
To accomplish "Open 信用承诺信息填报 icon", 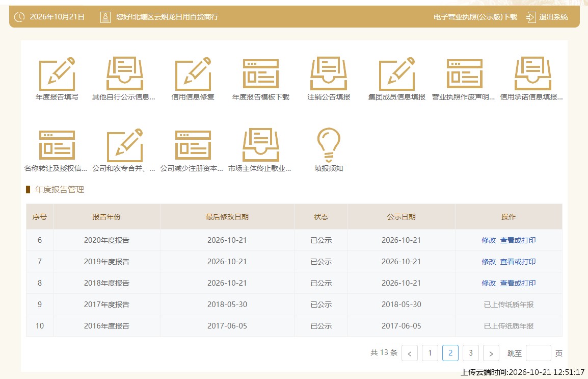I will pos(532,74).
